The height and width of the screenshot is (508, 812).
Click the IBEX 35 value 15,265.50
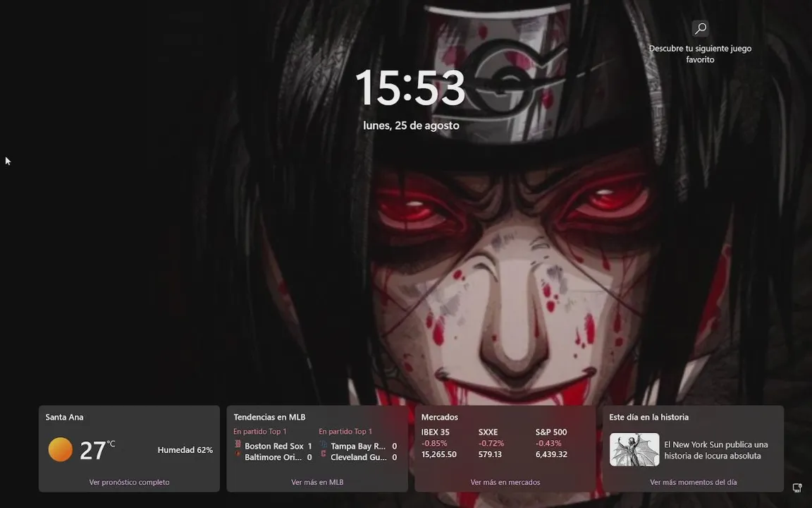coord(438,454)
